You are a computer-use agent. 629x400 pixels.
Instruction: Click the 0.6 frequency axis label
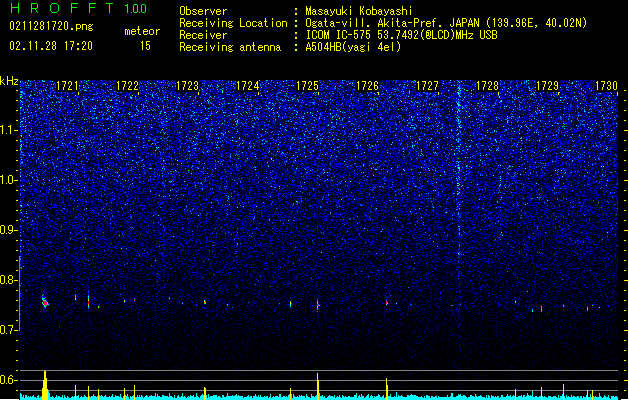[x=8, y=380]
